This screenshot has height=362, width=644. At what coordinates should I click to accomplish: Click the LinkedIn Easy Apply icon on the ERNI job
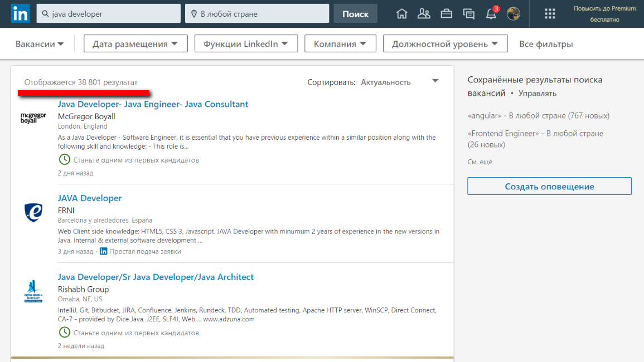click(x=104, y=251)
